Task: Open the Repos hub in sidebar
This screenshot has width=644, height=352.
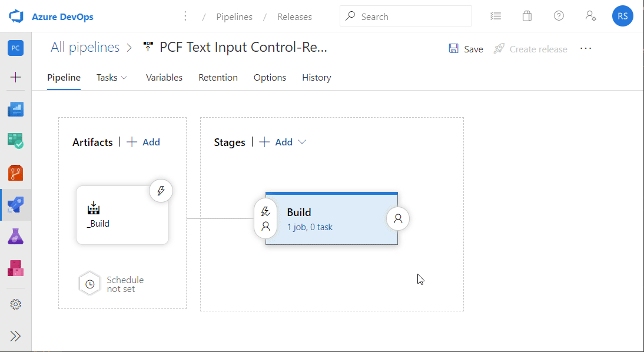Action: click(x=16, y=173)
